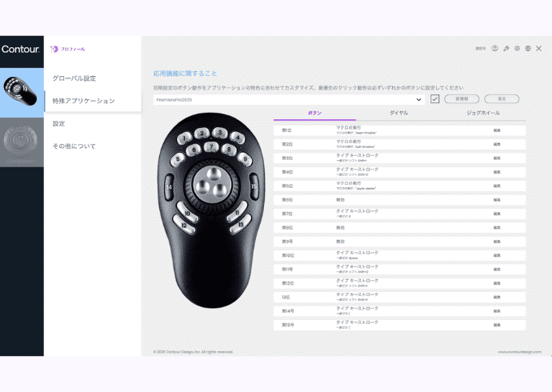552x392 pixels.
Task: Click the wrench tool icon
Action: click(506, 48)
